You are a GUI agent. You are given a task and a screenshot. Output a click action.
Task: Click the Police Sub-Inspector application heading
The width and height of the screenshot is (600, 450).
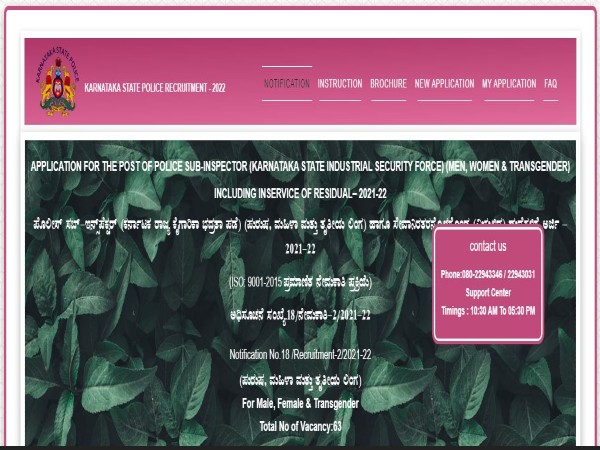(x=300, y=166)
